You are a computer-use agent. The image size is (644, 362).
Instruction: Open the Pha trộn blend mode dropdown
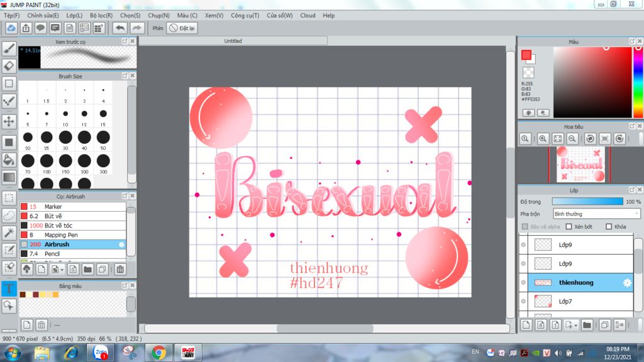tap(596, 214)
